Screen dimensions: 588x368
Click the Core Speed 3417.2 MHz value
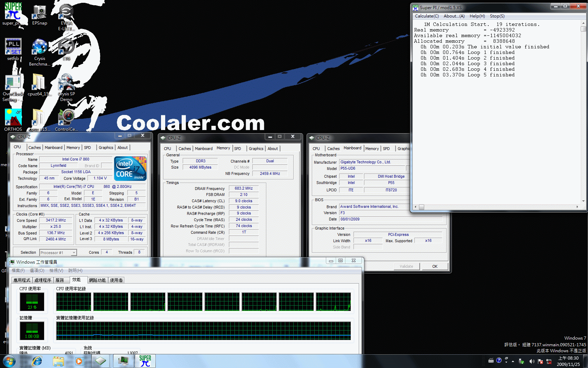56,220
